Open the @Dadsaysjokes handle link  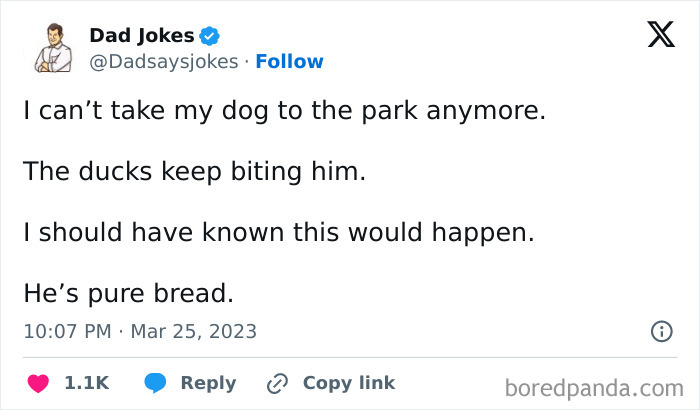click(x=164, y=62)
